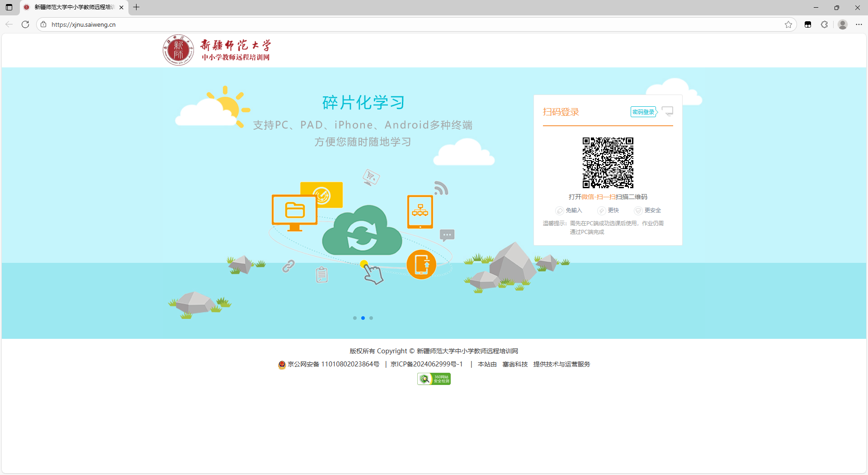Open the 京ICP备2024062999号-1 link
The image size is (868, 475).
point(426,364)
